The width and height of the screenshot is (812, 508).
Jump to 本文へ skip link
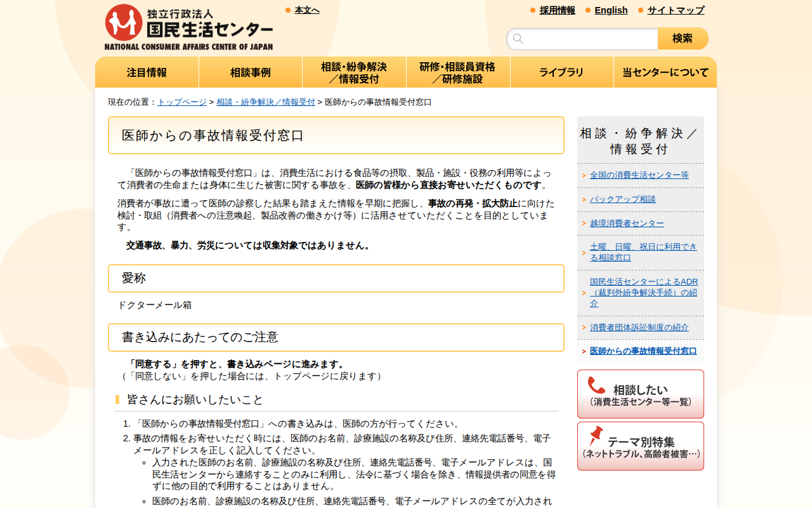[x=307, y=10]
